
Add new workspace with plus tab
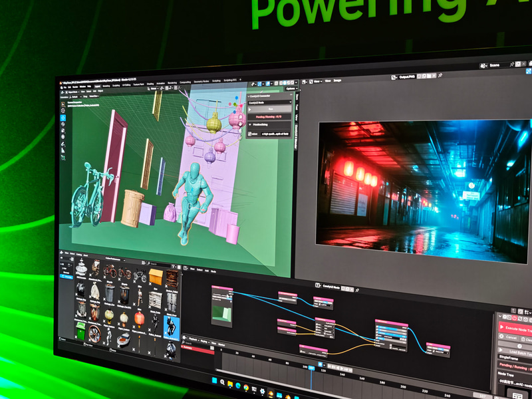click(x=240, y=80)
